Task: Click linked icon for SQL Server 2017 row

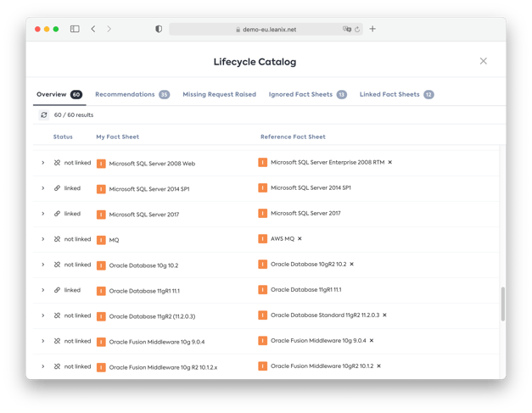Action: pyautogui.click(x=57, y=214)
